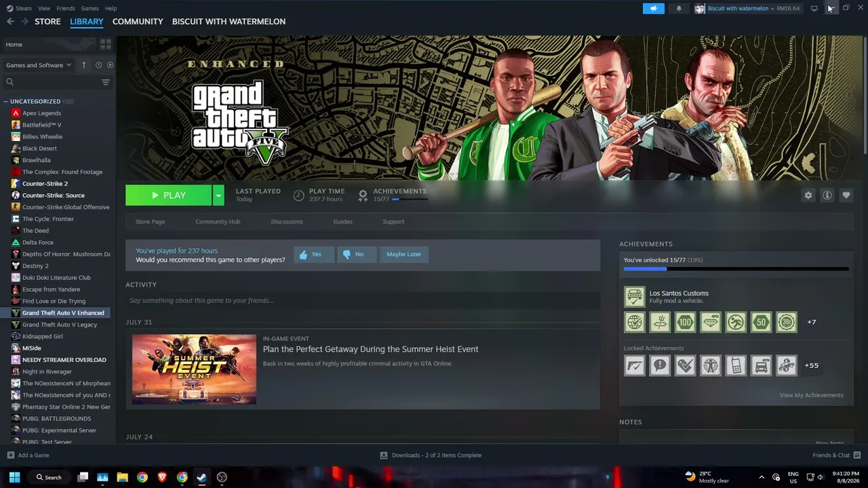Open the Community Hub link
This screenshot has width=868, height=488.
coord(218,222)
